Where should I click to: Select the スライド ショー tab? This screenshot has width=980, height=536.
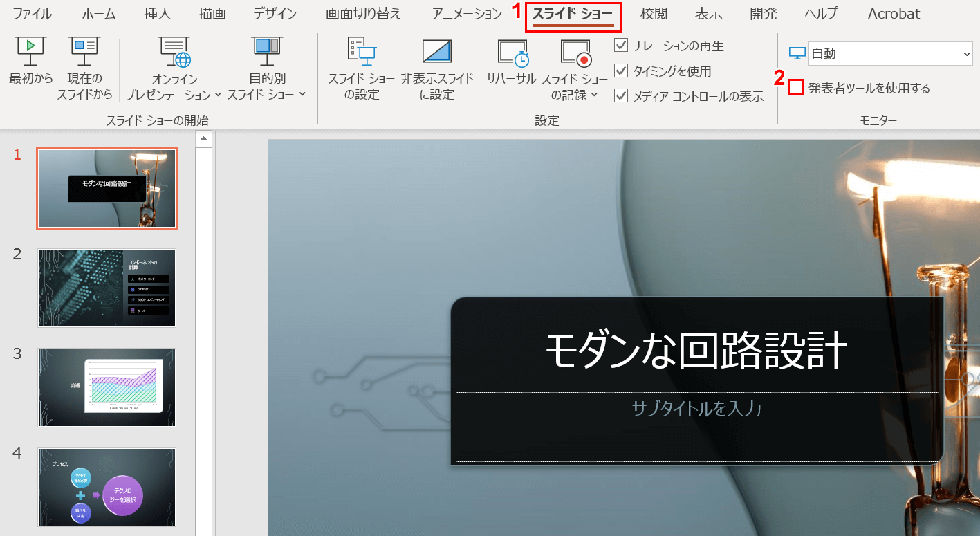tap(573, 14)
